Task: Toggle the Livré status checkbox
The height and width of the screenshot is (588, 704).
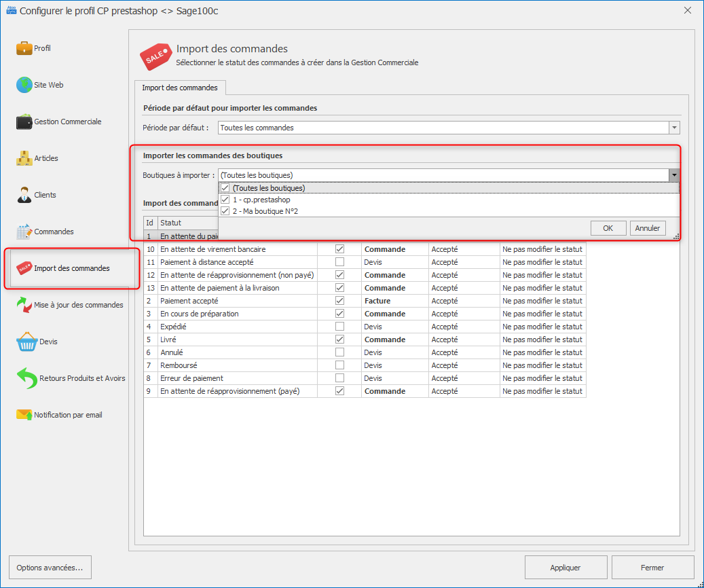Action: point(340,339)
